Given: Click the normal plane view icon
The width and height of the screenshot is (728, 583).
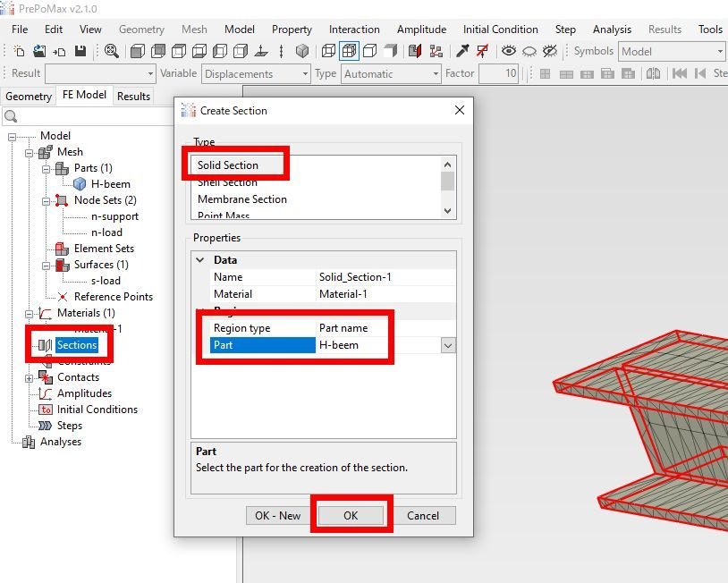Looking at the screenshot, I should click(261, 51).
